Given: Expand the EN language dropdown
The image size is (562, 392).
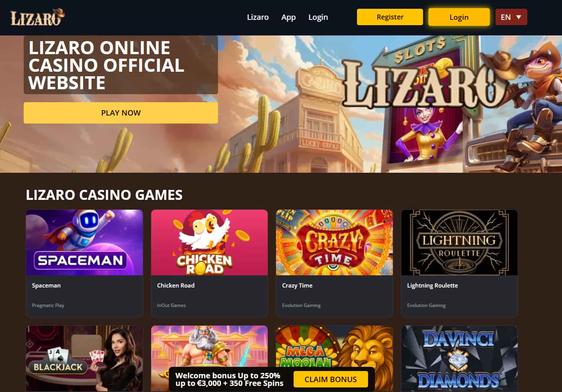Looking at the screenshot, I should coord(511,17).
